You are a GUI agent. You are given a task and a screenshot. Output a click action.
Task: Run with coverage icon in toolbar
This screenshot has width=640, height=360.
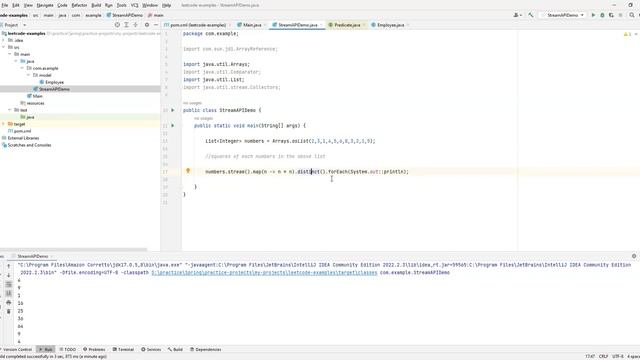611,15
